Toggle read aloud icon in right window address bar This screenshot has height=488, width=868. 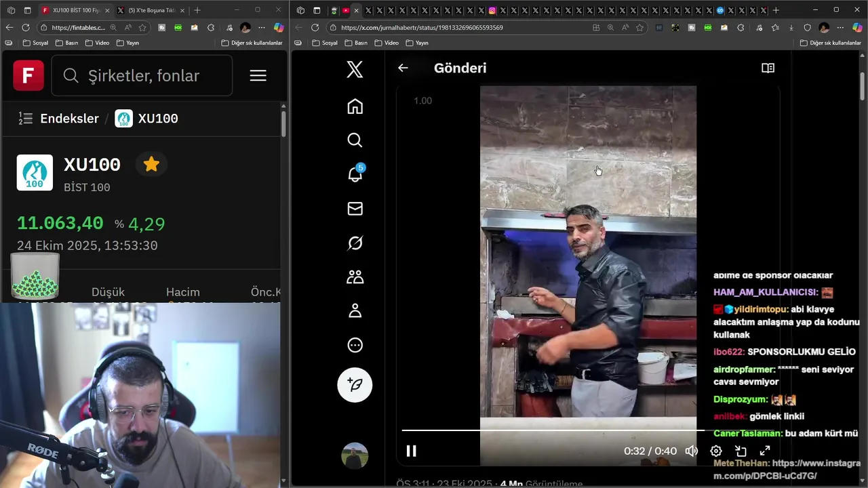625,28
